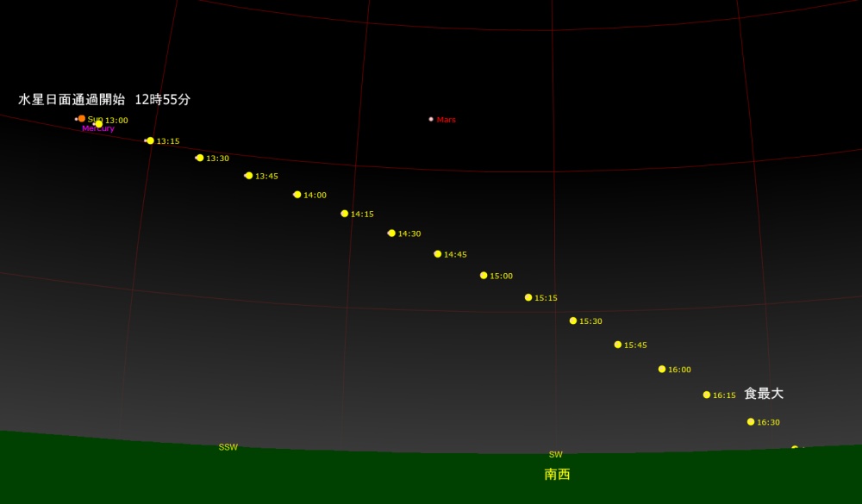Choose the yellow dot at 14:30
The width and height of the screenshot is (862, 504).
(391, 233)
